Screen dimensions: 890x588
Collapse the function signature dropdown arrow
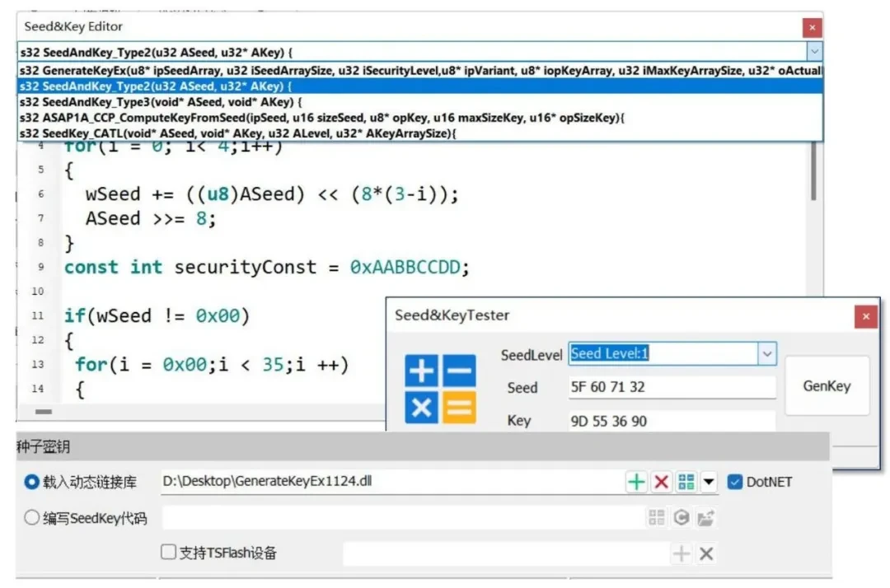814,51
